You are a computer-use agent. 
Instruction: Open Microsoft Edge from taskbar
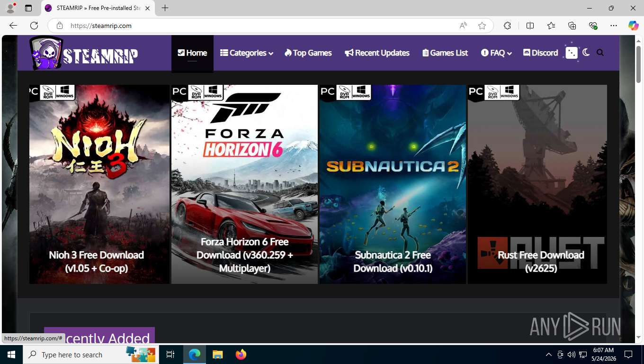pos(195,355)
